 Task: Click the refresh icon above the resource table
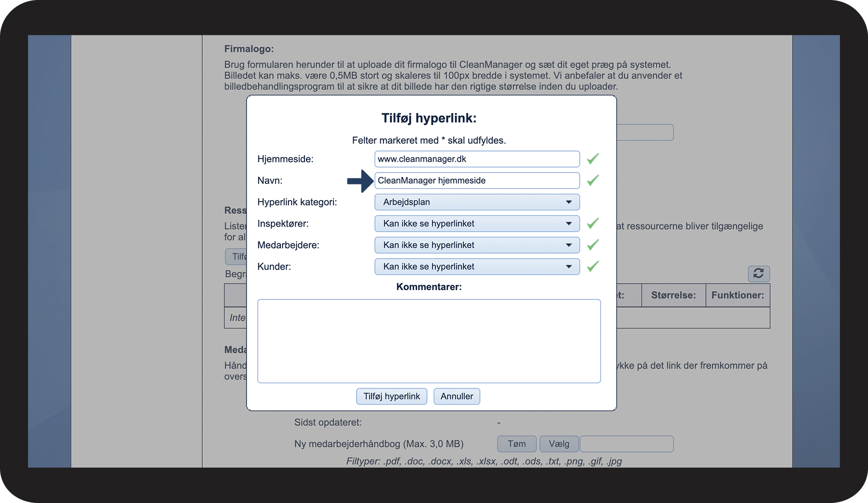[758, 273]
